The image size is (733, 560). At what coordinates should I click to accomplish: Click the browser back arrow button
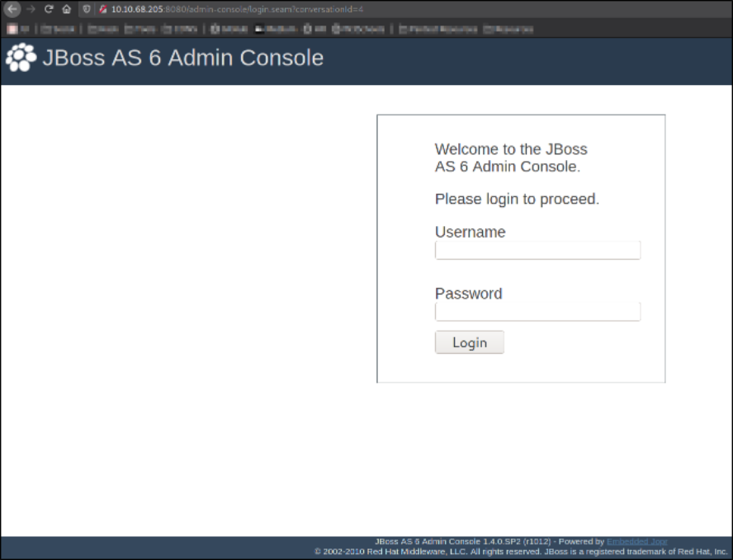pos(12,9)
